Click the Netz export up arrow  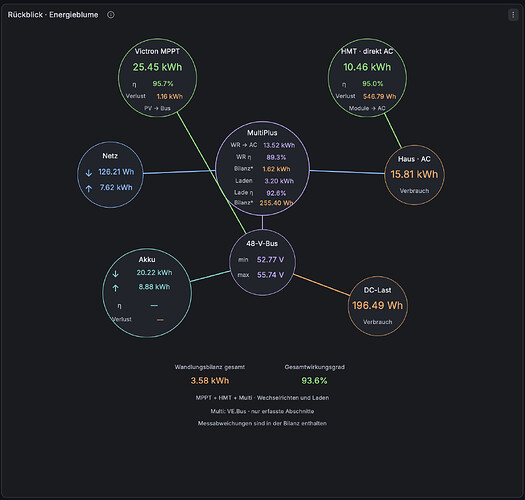click(x=89, y=188)
